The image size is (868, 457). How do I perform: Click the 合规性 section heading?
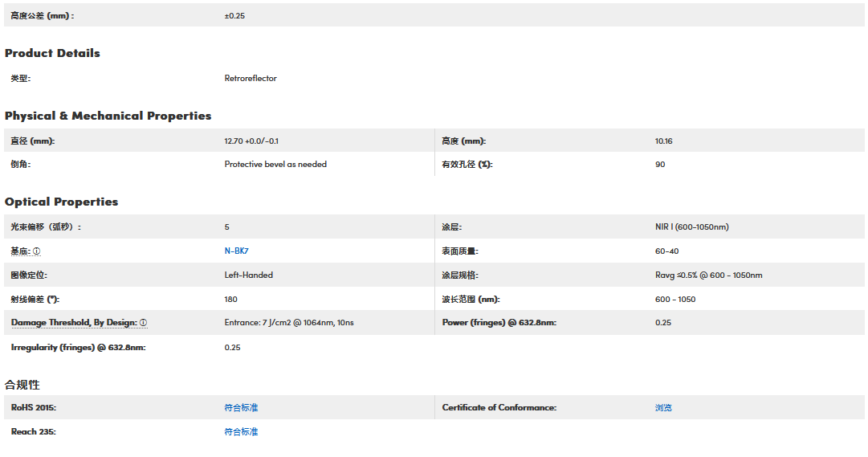[22, 385]
